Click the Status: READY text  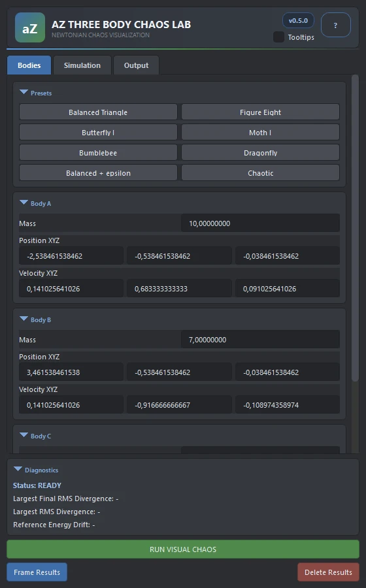(x=37, y=485)
